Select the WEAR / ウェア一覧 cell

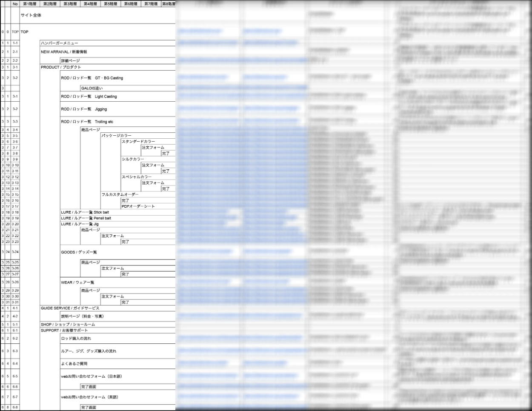click(118, 283)
